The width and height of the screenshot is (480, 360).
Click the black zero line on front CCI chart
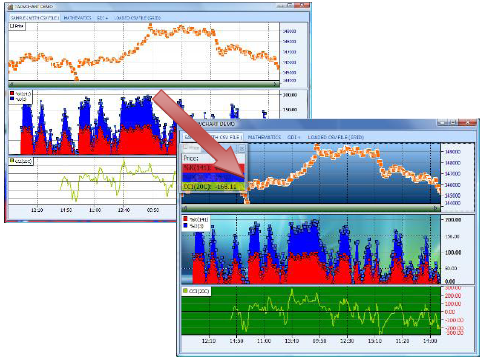(x=311, y=312)
